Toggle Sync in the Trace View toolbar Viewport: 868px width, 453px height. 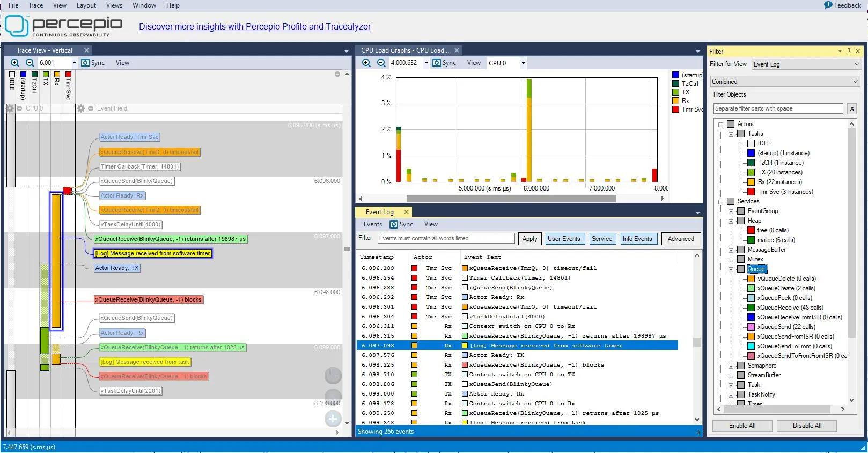tap(93, 63)
